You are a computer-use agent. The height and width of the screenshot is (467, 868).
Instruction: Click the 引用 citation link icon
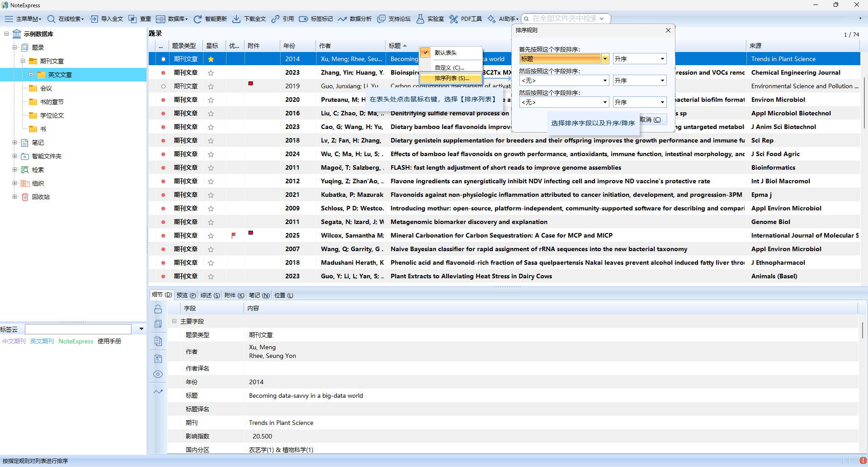coord(275,19)
